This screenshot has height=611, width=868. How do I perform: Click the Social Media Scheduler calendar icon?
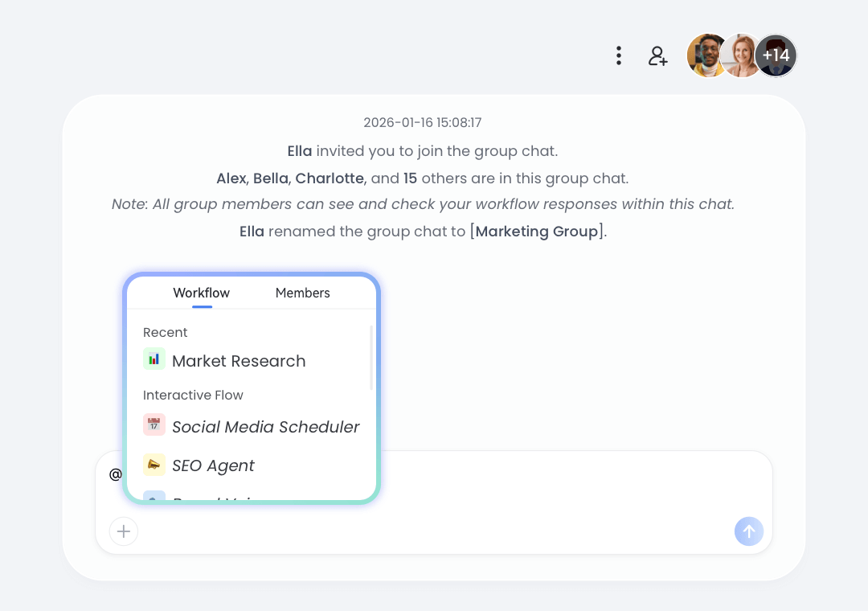point(154,425)
